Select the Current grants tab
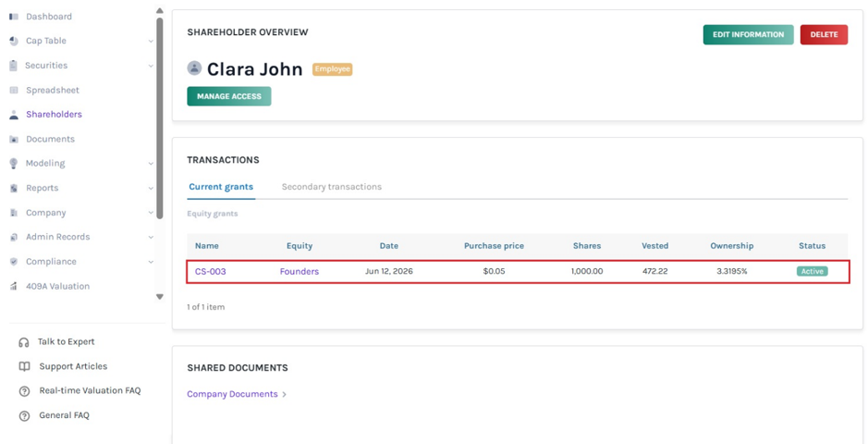The width and height of the screenshot is (868, 444). click(x=221, y=187)
